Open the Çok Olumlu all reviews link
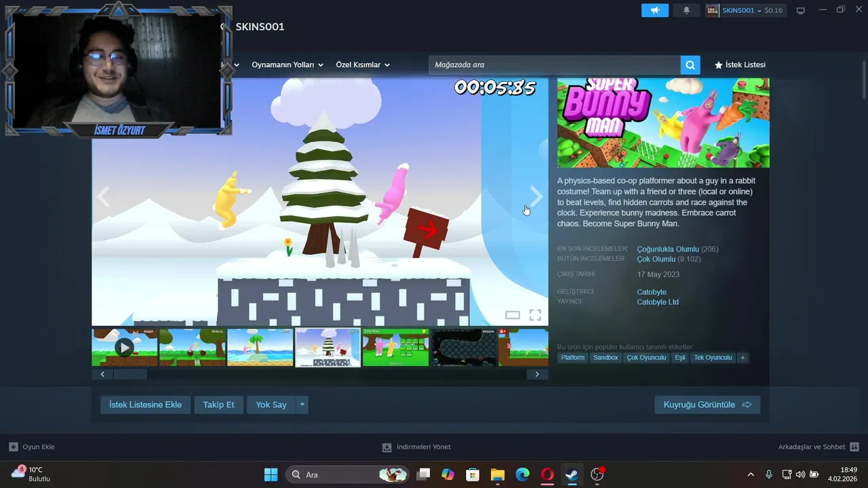 click(656, 260)
